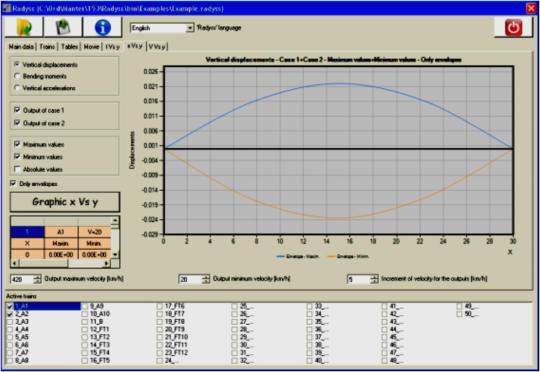Enable active train 23_FT12
The height and width of the screenshot is (372, 540).
point(159,352)
